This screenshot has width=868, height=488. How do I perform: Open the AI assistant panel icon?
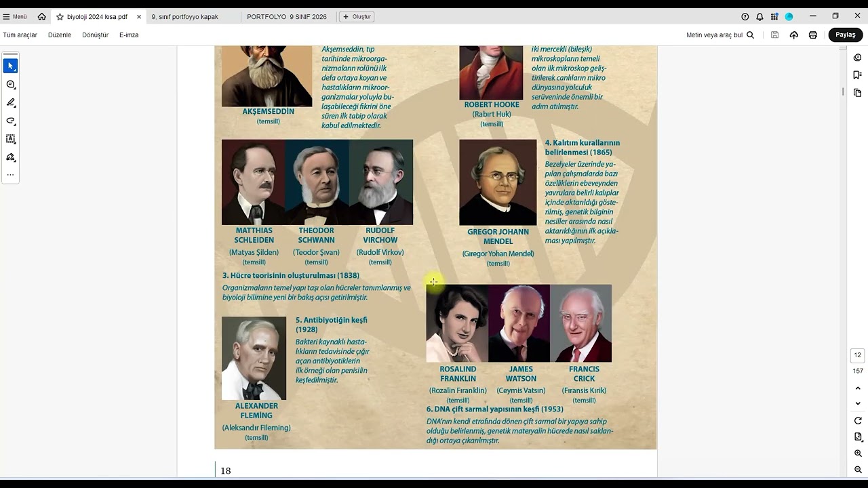(x=858, y=58)
